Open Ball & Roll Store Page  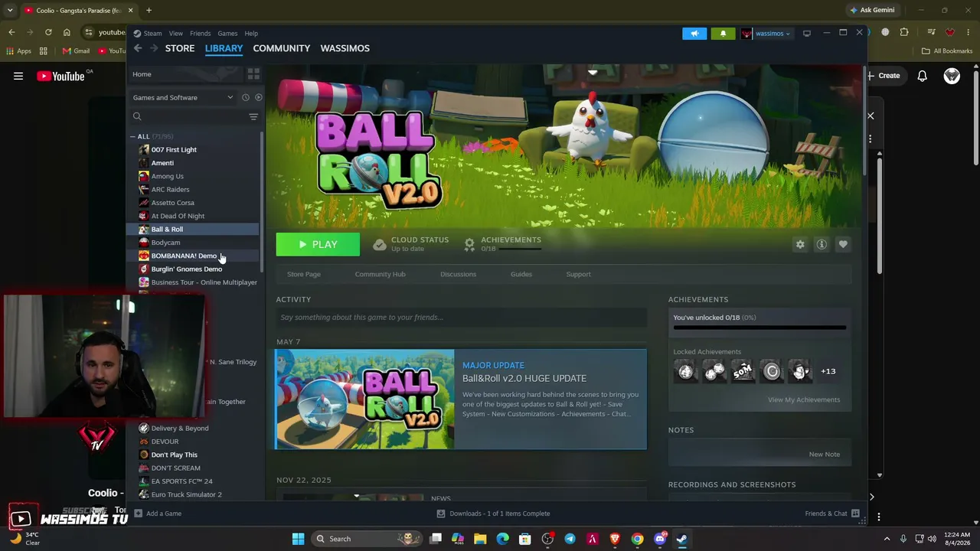pos(303,274)
